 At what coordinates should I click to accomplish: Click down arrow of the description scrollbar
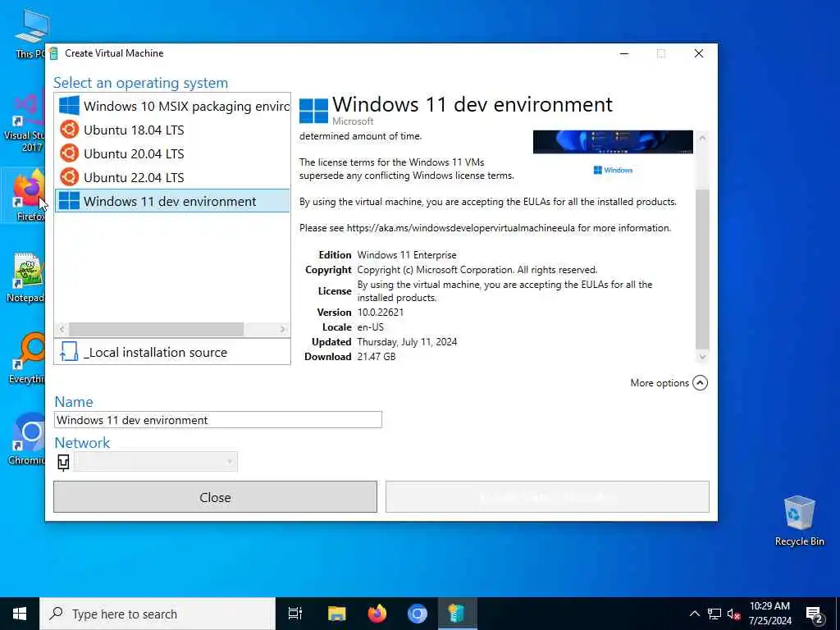[x=702, y=356]
